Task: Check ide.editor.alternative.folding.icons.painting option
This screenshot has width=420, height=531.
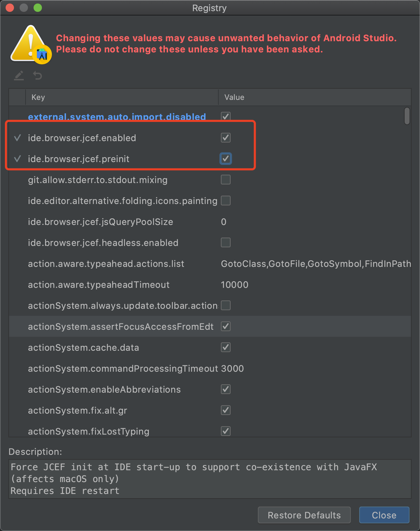Action: pos(226,201)
